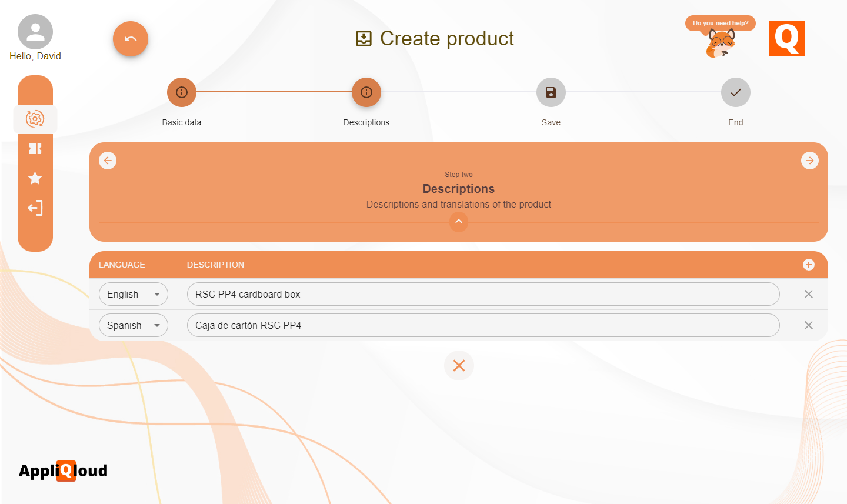Click the End step checkmark icon
This screenshot has width=847, height=504.
[735, 92]
